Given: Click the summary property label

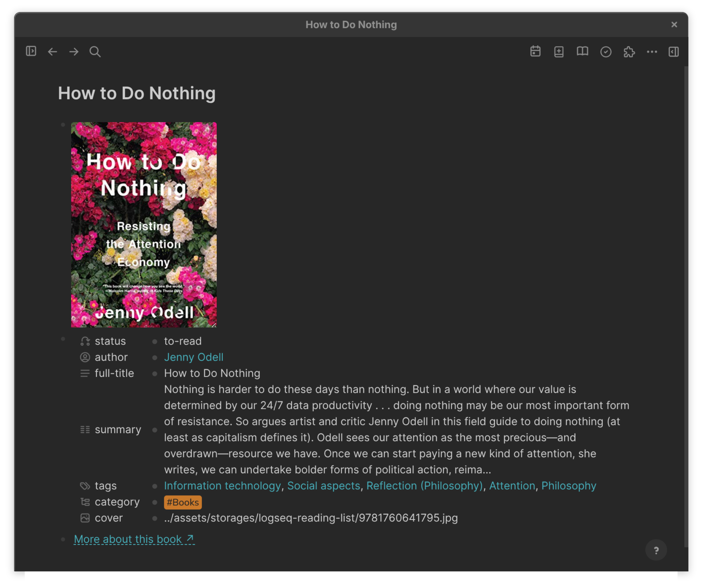Looking at the screenshot, I should coord(118,429).
